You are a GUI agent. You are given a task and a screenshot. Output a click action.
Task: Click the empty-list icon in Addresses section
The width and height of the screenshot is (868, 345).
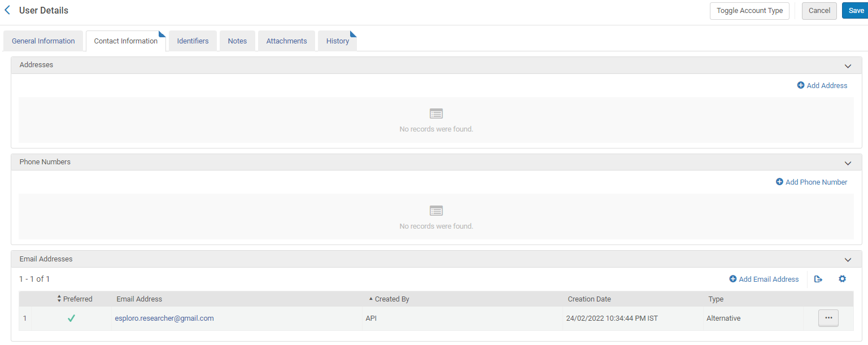coord(436,113)
